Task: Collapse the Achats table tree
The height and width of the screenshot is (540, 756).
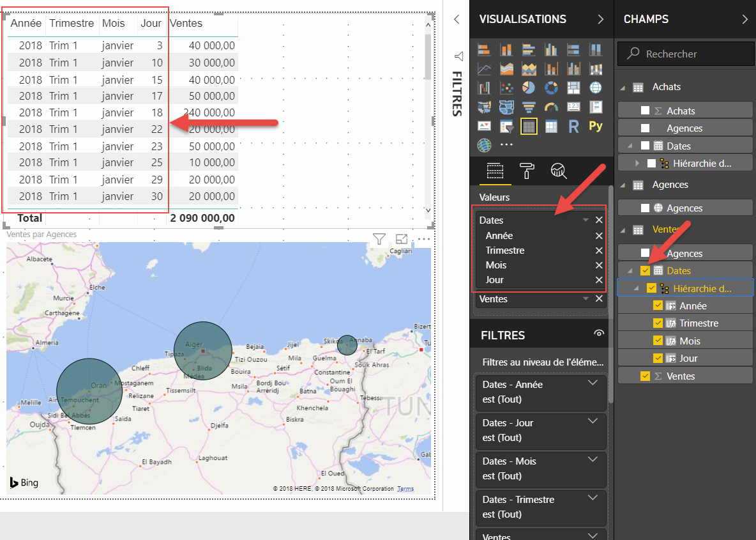Action: tap(623, 88)
